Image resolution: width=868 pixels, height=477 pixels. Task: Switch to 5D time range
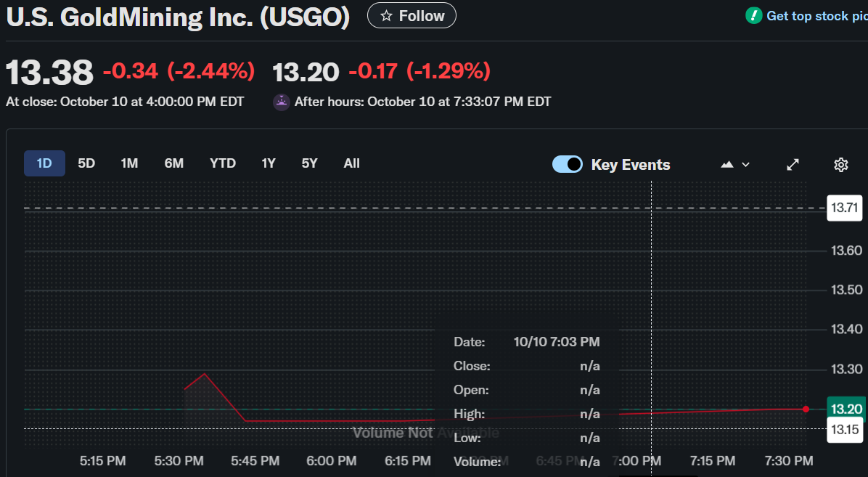pyautogui.click(x=86, y=163)
